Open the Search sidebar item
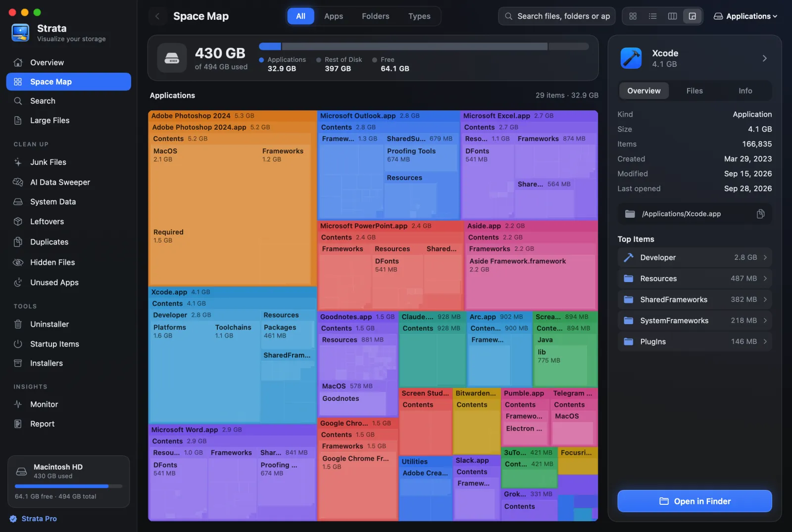 [68, 101]
